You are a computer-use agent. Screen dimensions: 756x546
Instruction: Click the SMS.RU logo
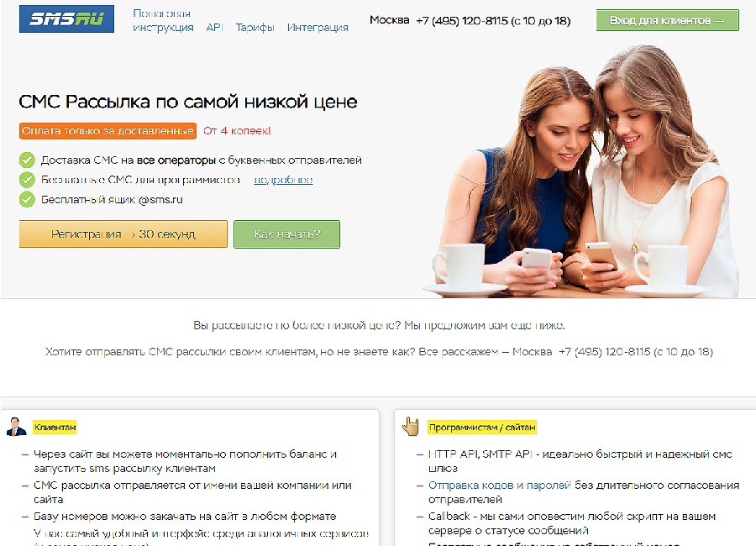pos(66,19)
